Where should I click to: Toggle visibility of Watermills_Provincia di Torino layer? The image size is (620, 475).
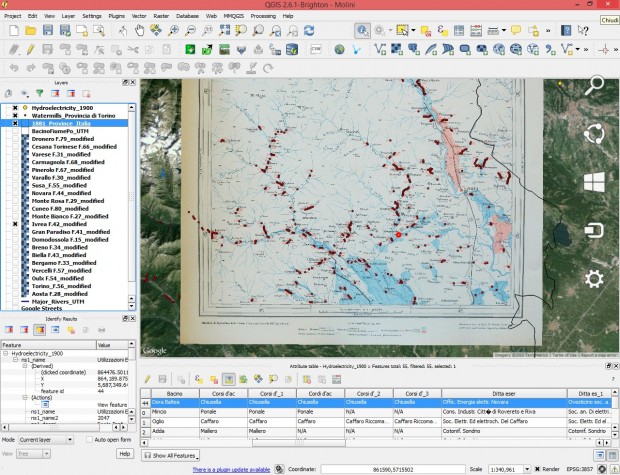(x=15, y=115)
